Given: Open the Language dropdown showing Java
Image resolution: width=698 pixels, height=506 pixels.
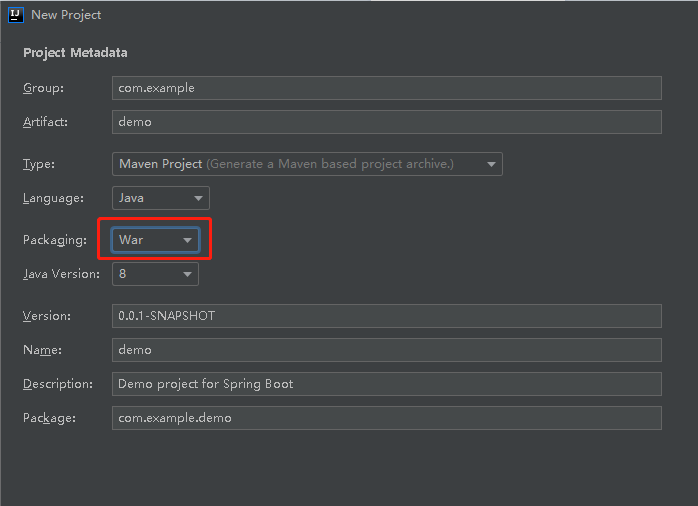Looking at the screenshot, I should [161, 198].
